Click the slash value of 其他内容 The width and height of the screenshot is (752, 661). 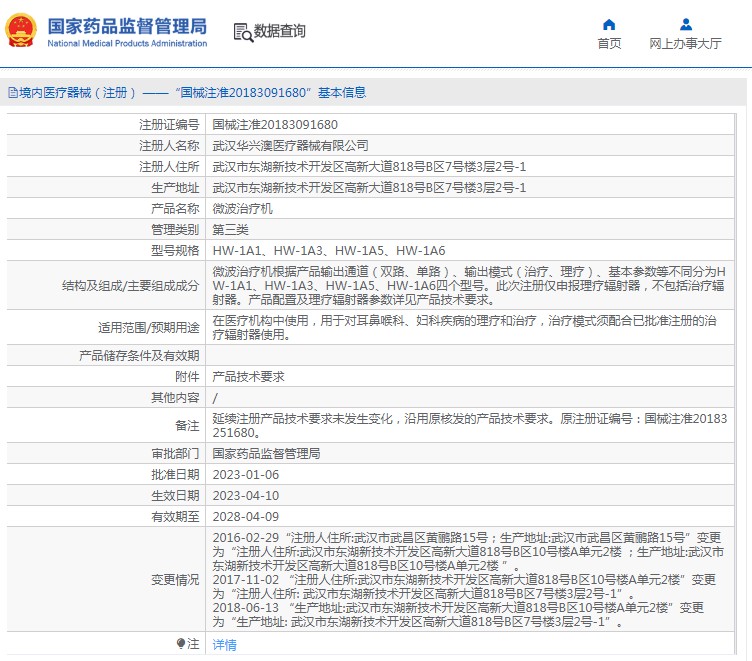tap(215, 398)
